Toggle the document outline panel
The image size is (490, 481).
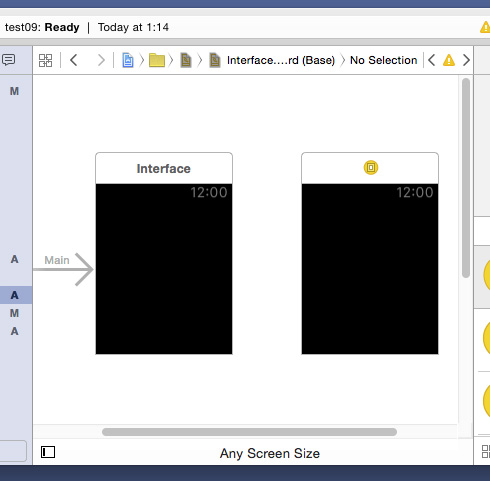[48, 452]
